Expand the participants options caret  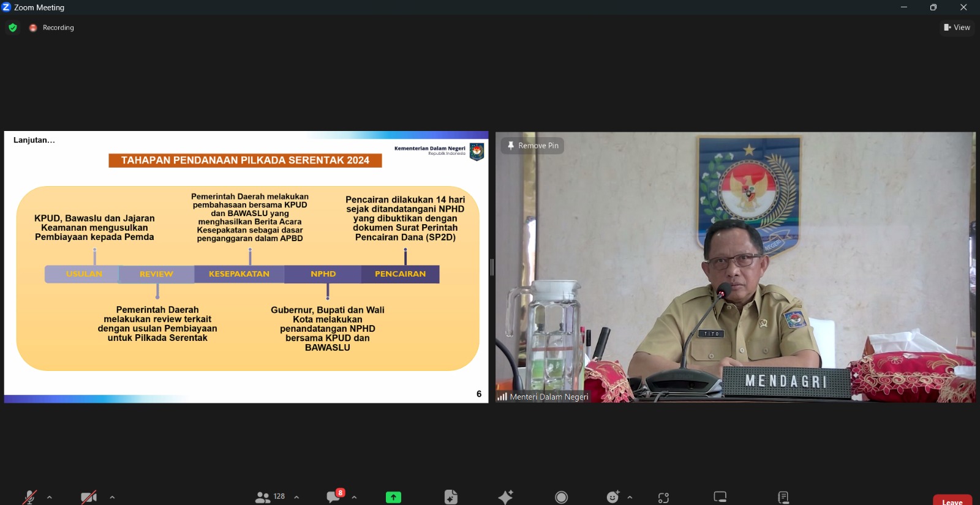296,497
